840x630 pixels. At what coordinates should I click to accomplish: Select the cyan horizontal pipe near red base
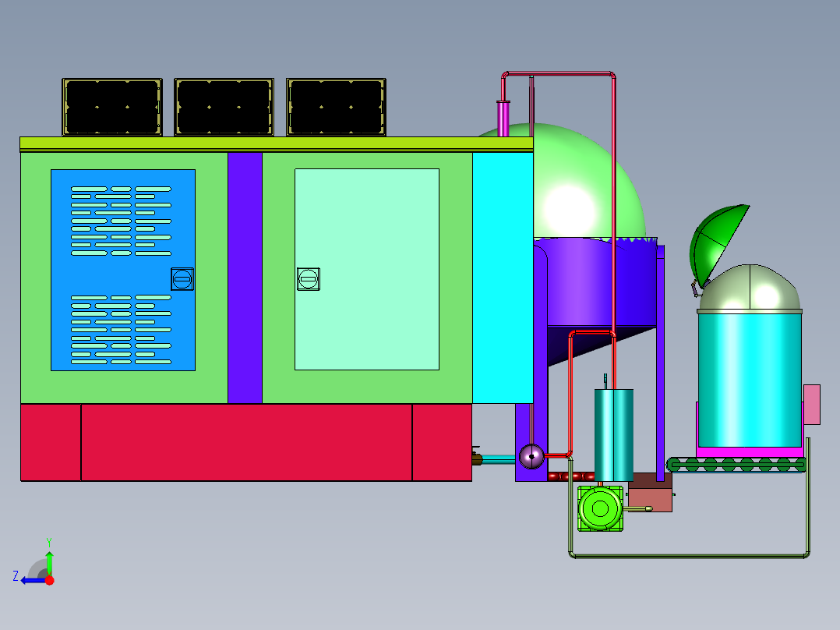coord(498,459)
